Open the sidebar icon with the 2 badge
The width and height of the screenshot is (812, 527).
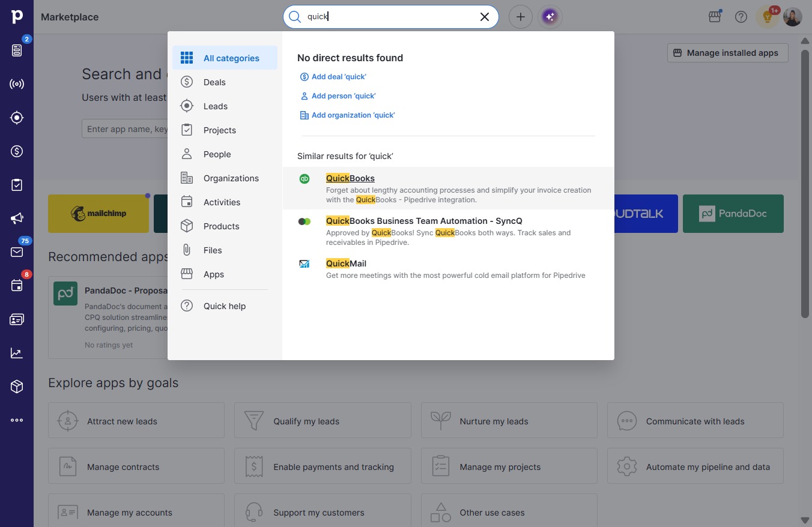[x=17, y=50]
